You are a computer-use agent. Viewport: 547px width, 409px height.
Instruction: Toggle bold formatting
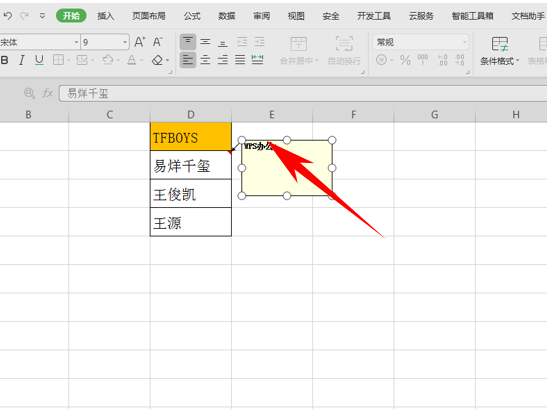[x=5, y=60]
